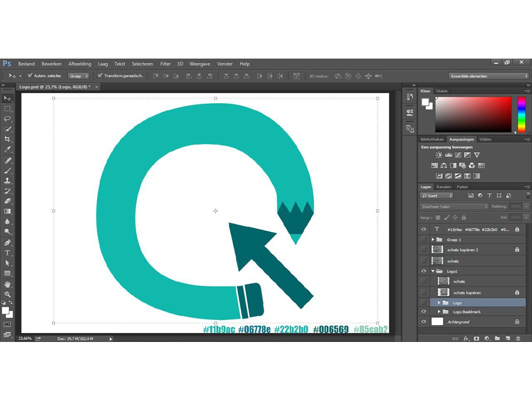
Task: Click the toolbar foreground color swatch
Action: click(5, 310)
